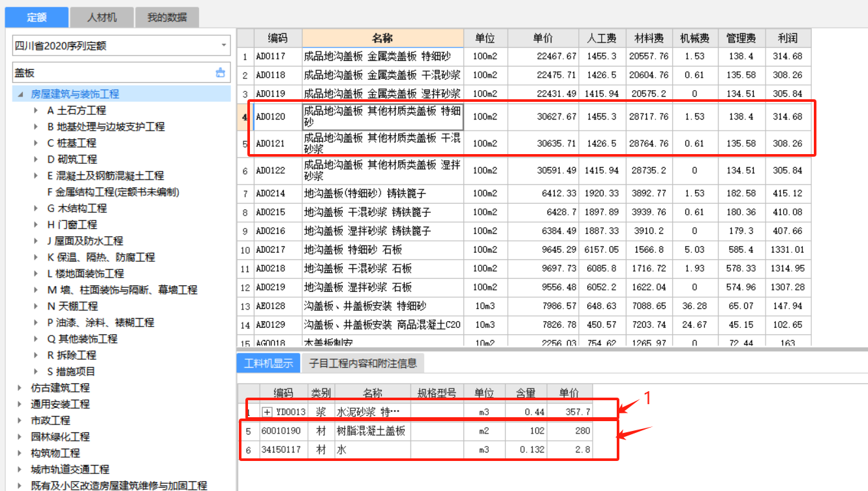
Task: Select material row 60010190 树脂混凝土盖板
Action: 415,431
